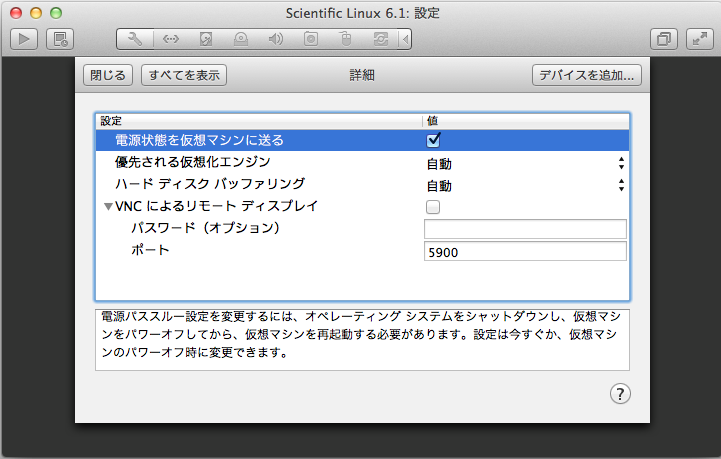Click the デバイスを追加... button
Screen dimensions: 721x459
coord(586,75)
